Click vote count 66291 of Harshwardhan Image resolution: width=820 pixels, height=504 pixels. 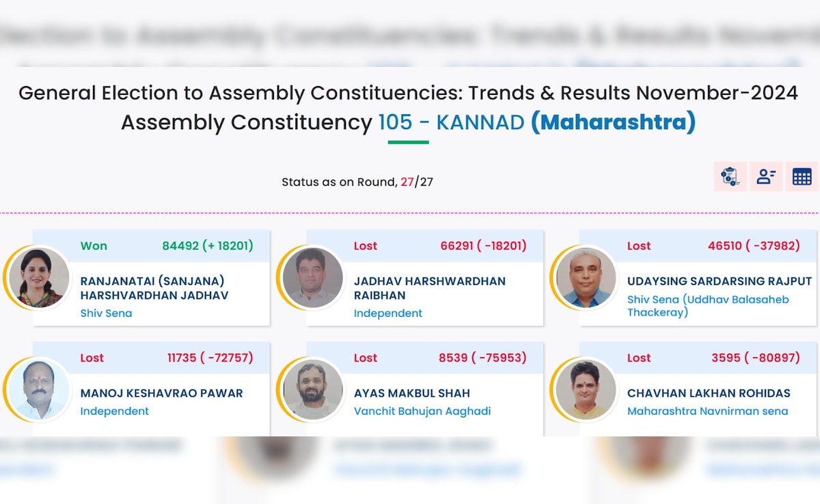click(x=457, y=246)
